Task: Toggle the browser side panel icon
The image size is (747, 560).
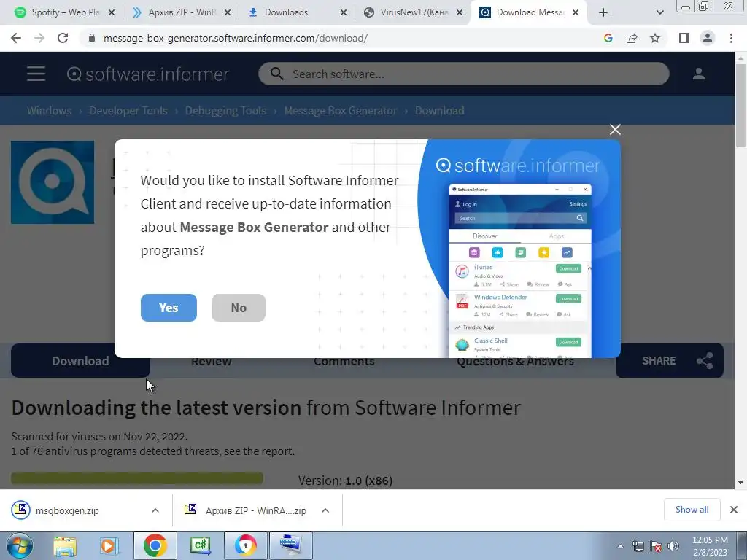Action: tap(684, 38)
